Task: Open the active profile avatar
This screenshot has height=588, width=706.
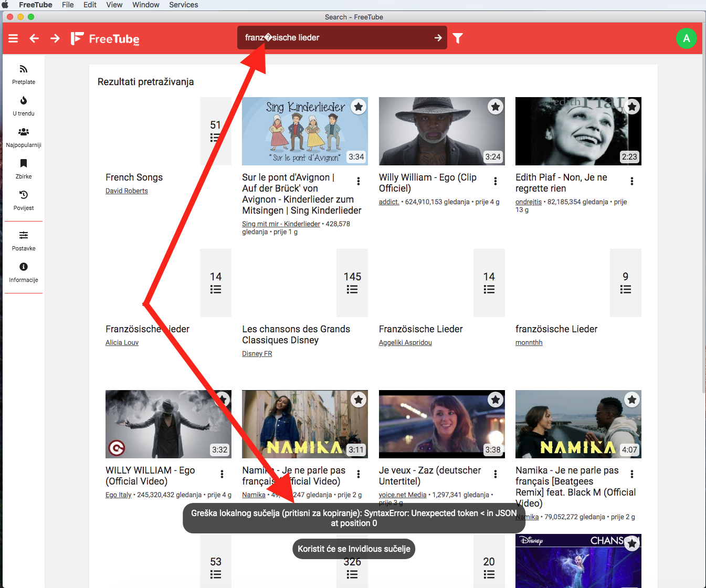Action: [x=686, y=38]
